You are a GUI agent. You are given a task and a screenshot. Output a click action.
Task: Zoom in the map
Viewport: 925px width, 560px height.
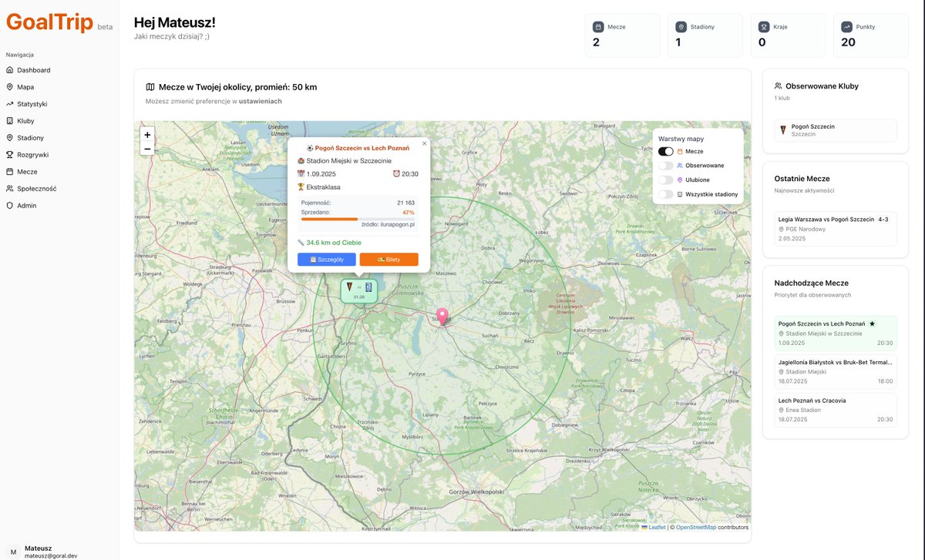pos(147,135)
